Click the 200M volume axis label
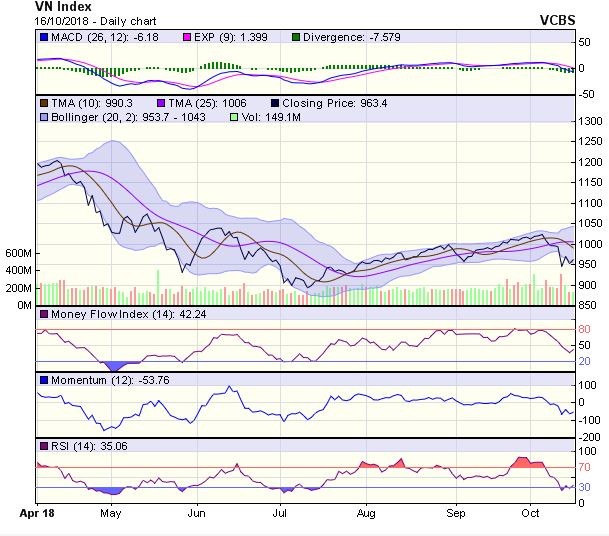 click(x=18, y=288)
